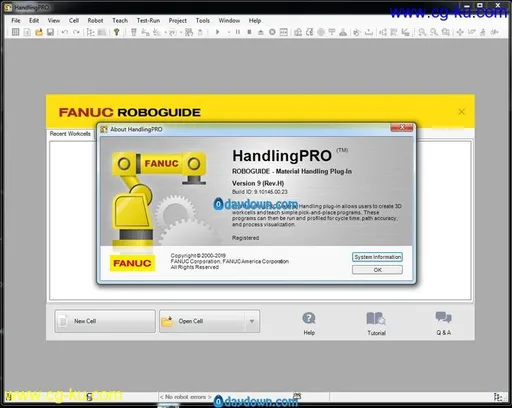Click the status bar icon at far right
The height and width of the screenshot is (408, 512).
[498, 397]
